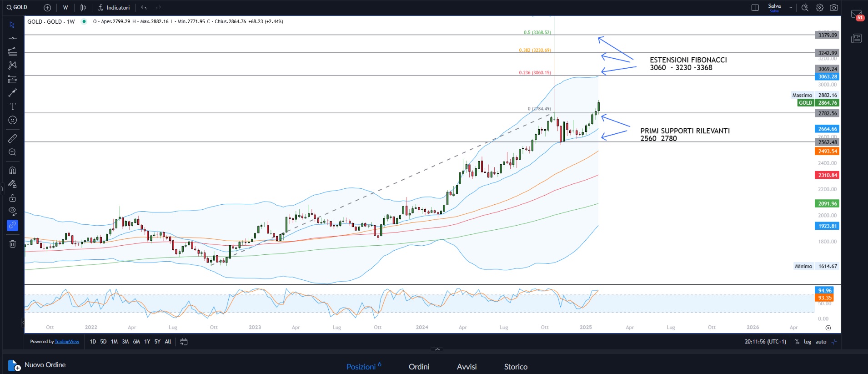The height and width of the screenshot is (374, 868).
Task: Click the GOLD symbol search field
Action: pyautogui.click(x=18, y=8)
